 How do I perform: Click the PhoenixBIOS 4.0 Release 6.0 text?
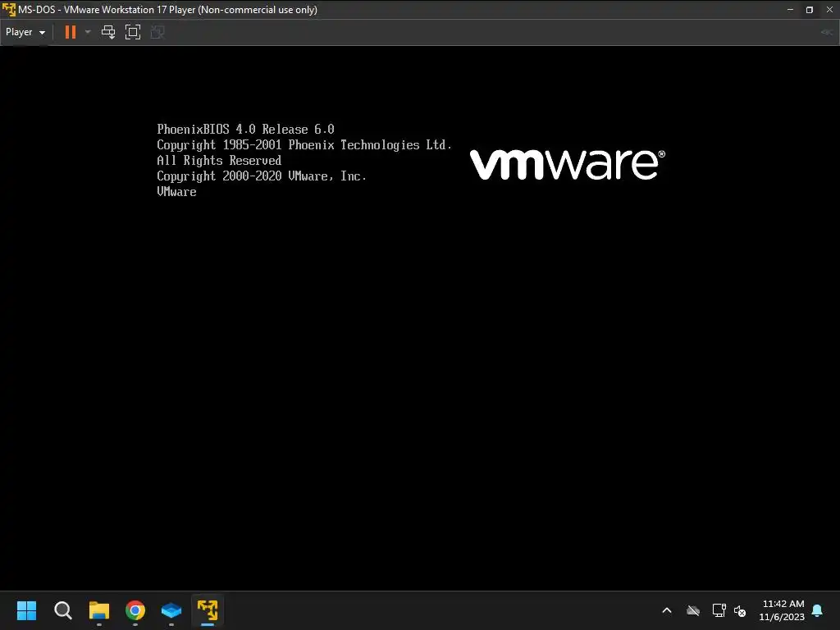[x=245, y=129]
